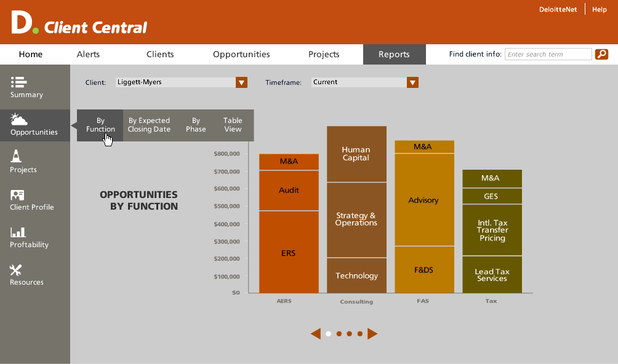Click the GES segment in Tax bar
The image size is (618, 364).
point(492,196)
